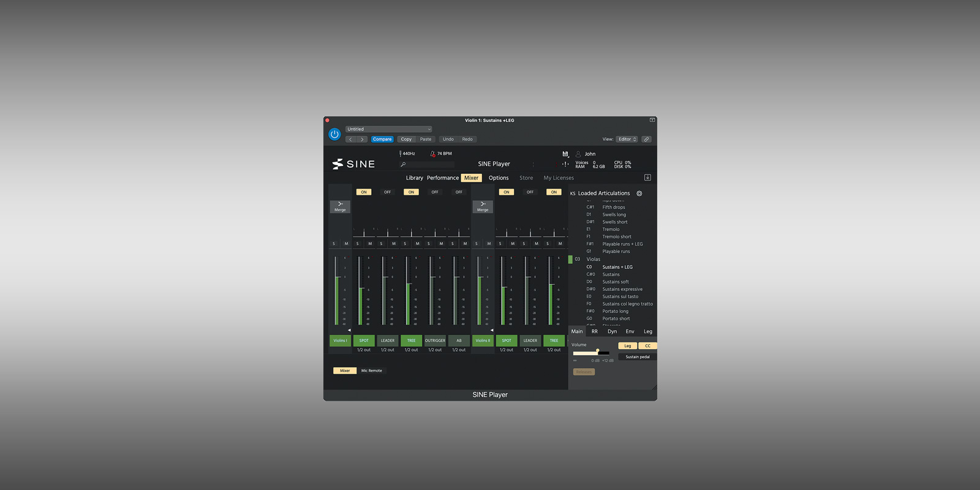
Task: Open the John user account icon
Action: [578, 154]
